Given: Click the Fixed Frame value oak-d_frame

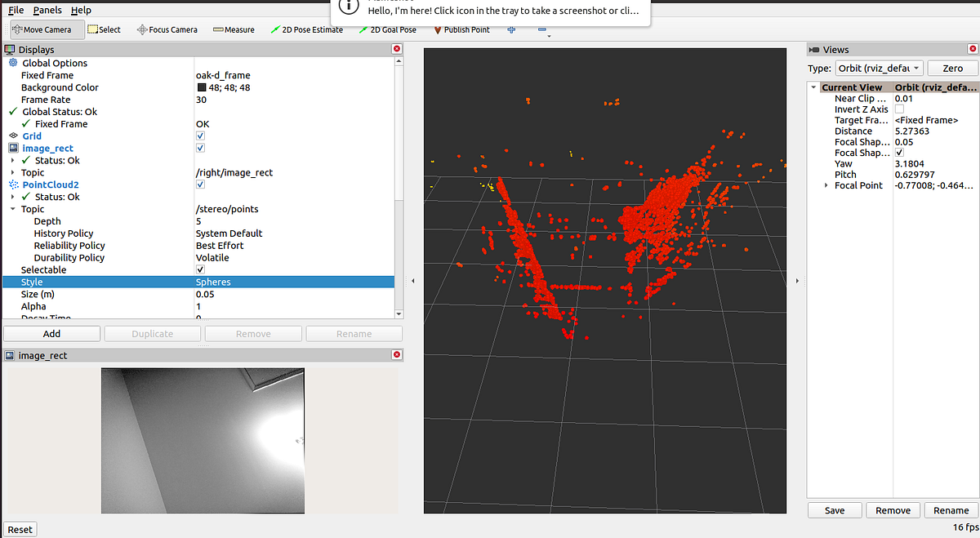Looking at the screenshot, I should click(223, 75).
